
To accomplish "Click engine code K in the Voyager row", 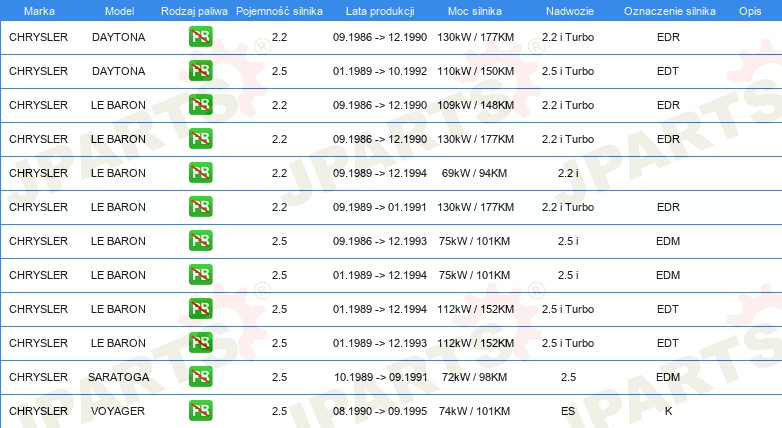I will (x=668, y=411).
